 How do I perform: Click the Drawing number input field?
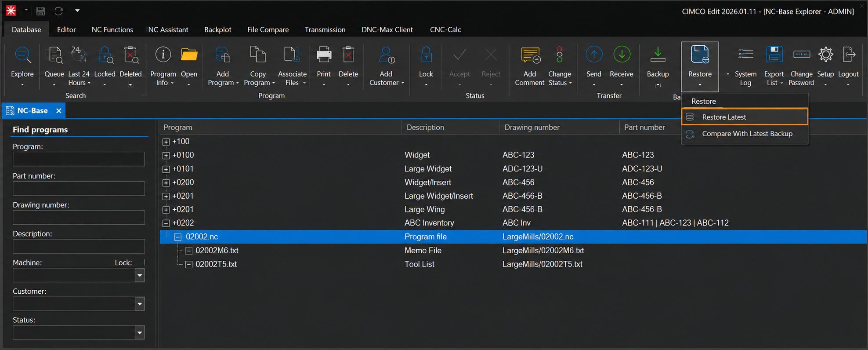coord(79,217)
